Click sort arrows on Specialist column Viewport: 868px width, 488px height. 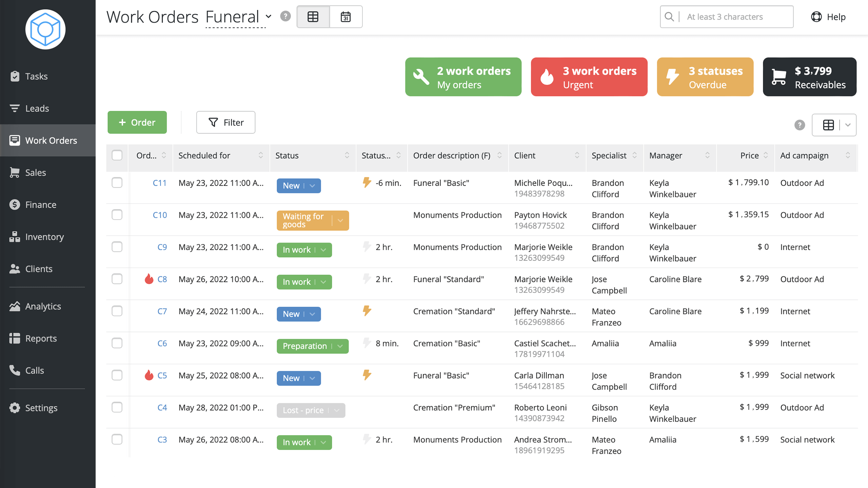(x=634, y=155)
